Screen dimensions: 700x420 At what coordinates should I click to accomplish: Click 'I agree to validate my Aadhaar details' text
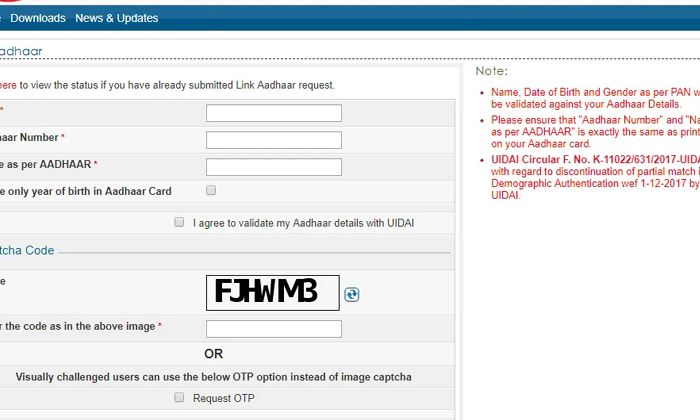[x=304, y=223]
